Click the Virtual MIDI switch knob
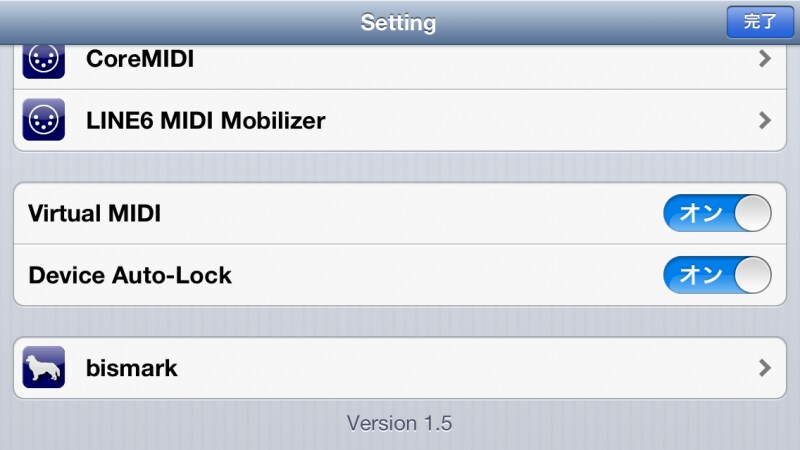The width and height of the screenshot is (800, 450). (753, 213)
